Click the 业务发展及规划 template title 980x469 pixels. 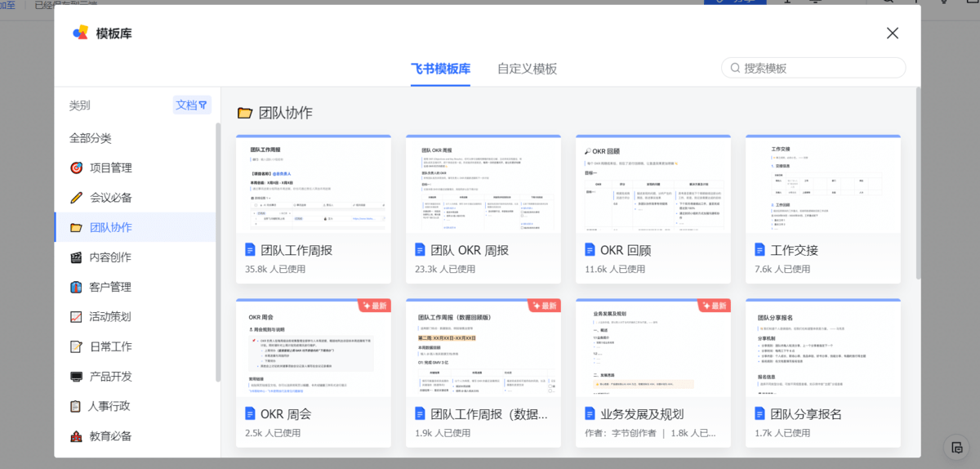click(x=641, y=414)
